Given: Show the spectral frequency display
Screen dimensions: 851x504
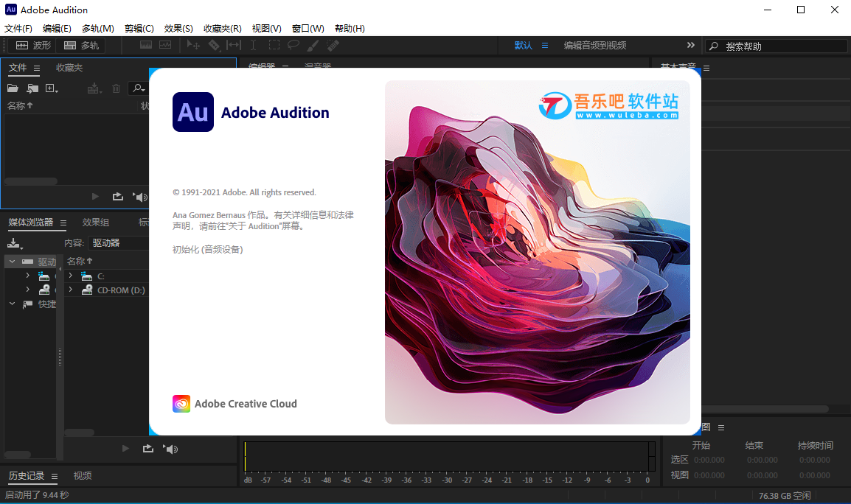Looking at the screenshot, I should [x=146, y=45].
